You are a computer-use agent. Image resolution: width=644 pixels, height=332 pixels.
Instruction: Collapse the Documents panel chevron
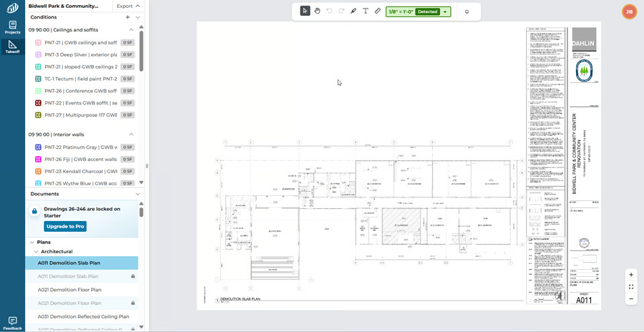point(137,194)
